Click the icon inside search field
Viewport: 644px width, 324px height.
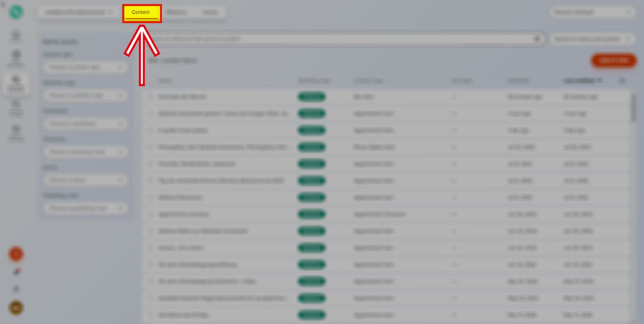537,39
